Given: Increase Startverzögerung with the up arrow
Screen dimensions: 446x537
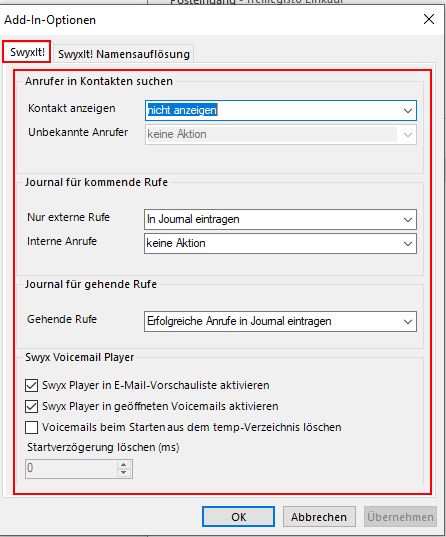Looking at the screenshot, I should [x=124, y=464].
